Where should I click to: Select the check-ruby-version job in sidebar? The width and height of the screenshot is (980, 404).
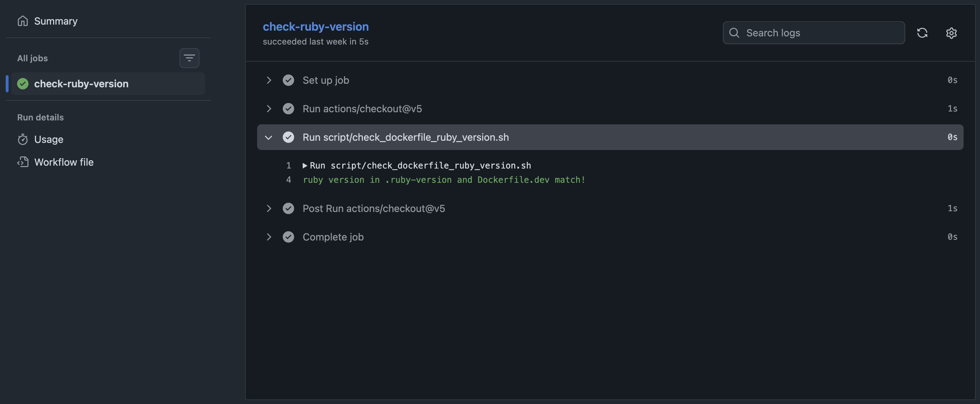coord(82,84)
